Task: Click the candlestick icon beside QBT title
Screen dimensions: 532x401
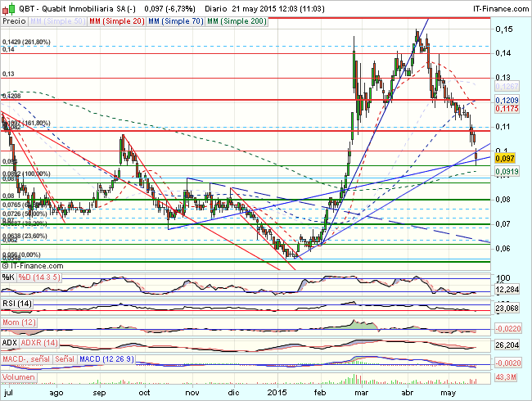Action: pos(8,8)
